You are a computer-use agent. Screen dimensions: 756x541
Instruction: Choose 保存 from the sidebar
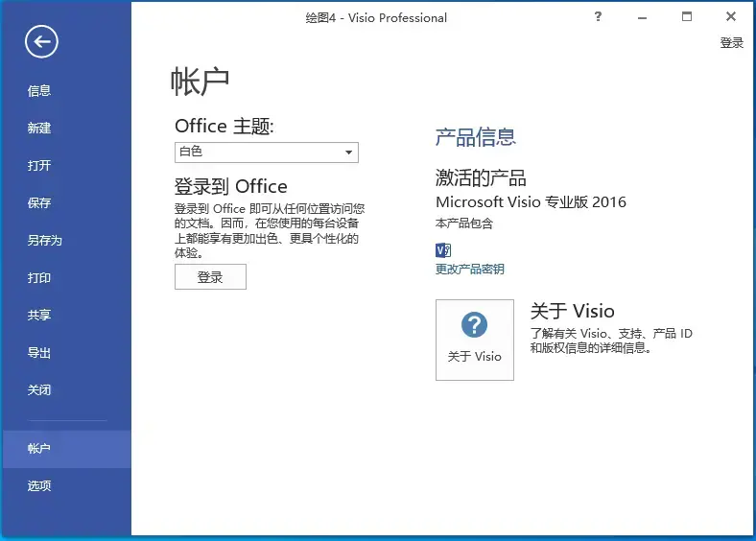point(39,202)
